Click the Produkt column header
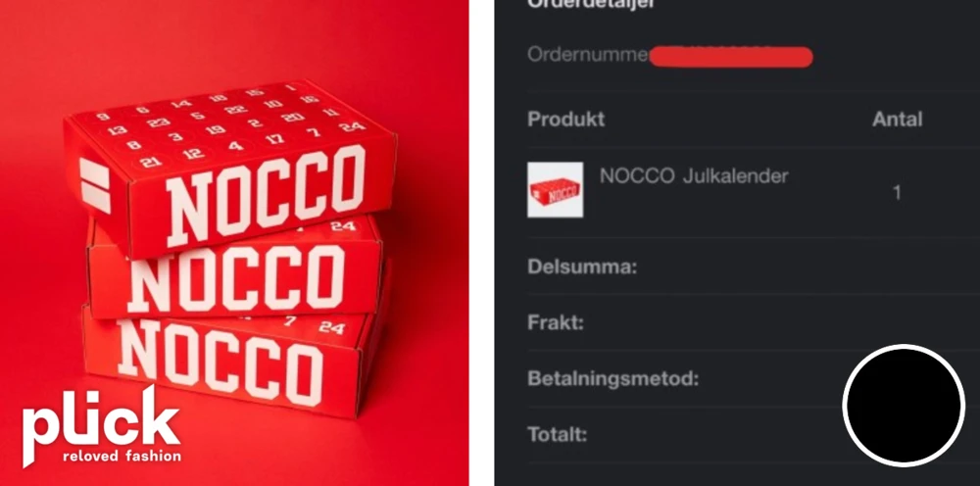The width and height of the screenshot is (980, 486). (x=566, y=120)
